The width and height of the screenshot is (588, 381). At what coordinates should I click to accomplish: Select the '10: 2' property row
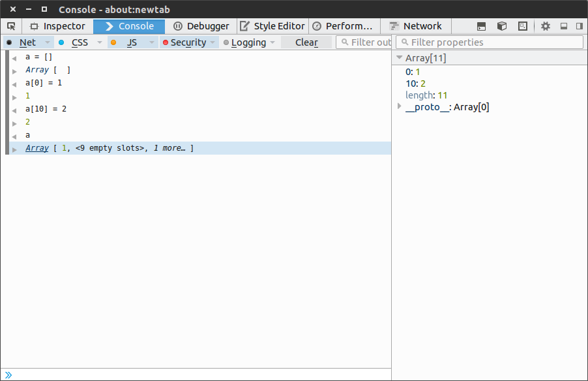pos(490,84)
